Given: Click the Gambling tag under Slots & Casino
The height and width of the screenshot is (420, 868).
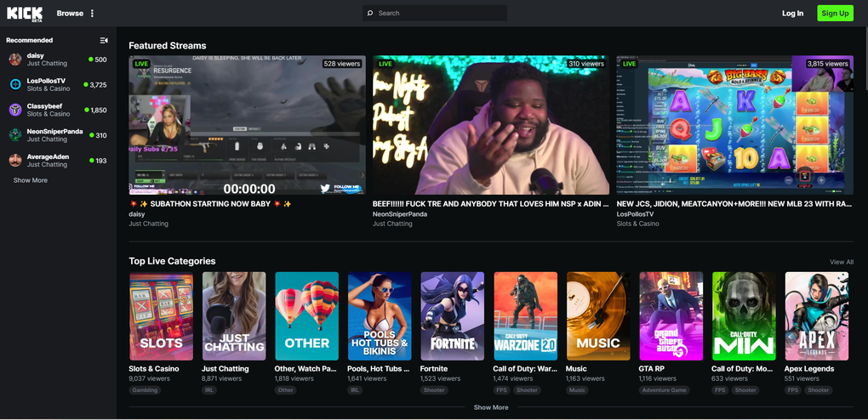Looking at the screenshot, I should [x=145, y=390].
